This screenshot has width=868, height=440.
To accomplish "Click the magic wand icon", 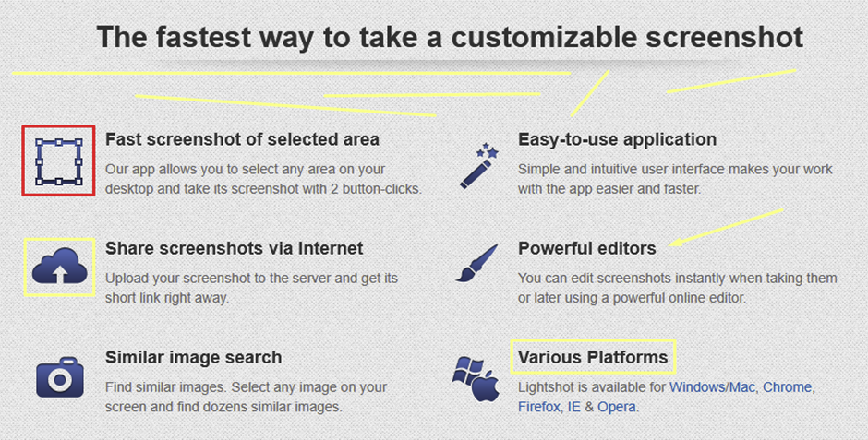I will tap(478, 164).
